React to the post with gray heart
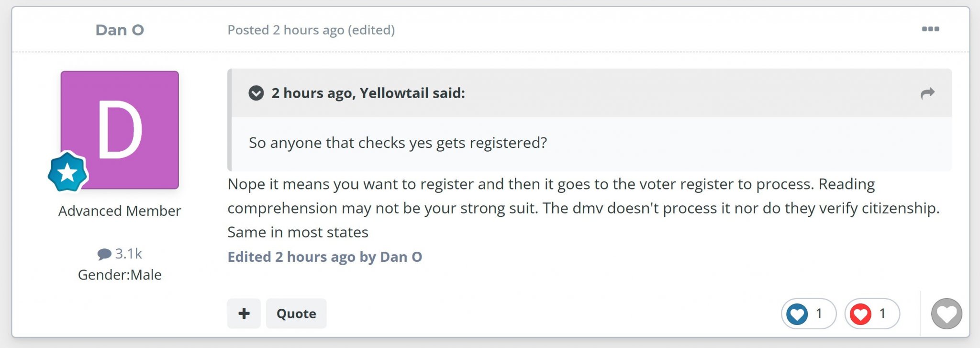980x348 pixels. (947, 314)
